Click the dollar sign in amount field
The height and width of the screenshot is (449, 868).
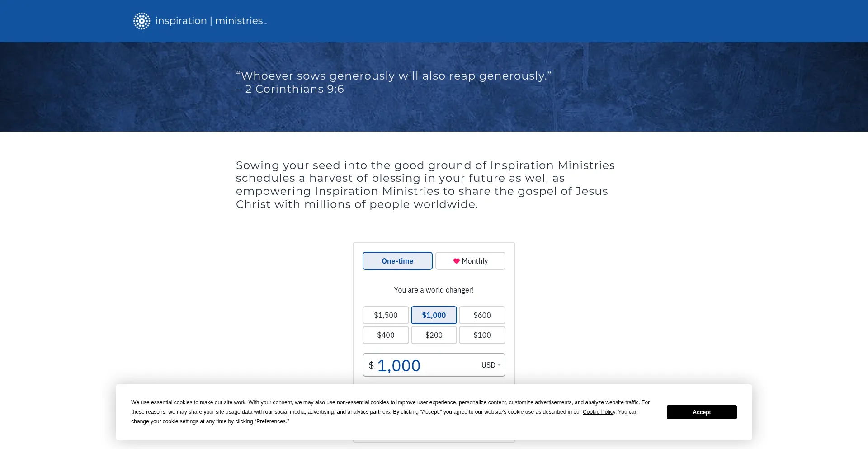[371, 365]
